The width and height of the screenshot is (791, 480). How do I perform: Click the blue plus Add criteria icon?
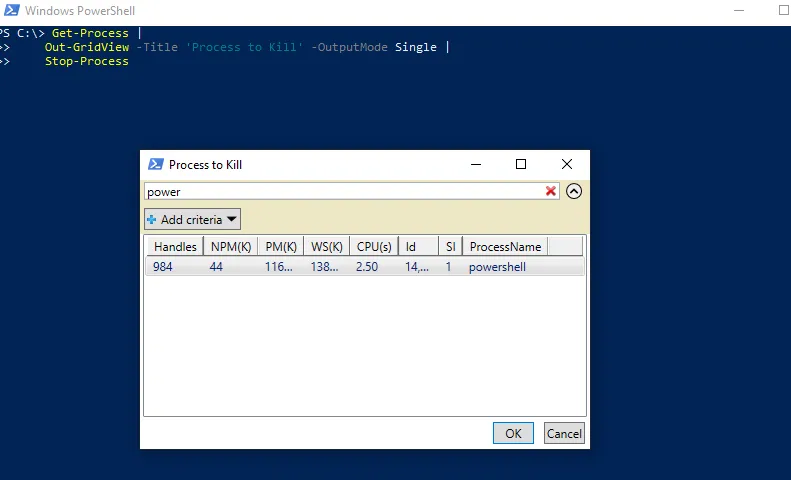point(152,220)
